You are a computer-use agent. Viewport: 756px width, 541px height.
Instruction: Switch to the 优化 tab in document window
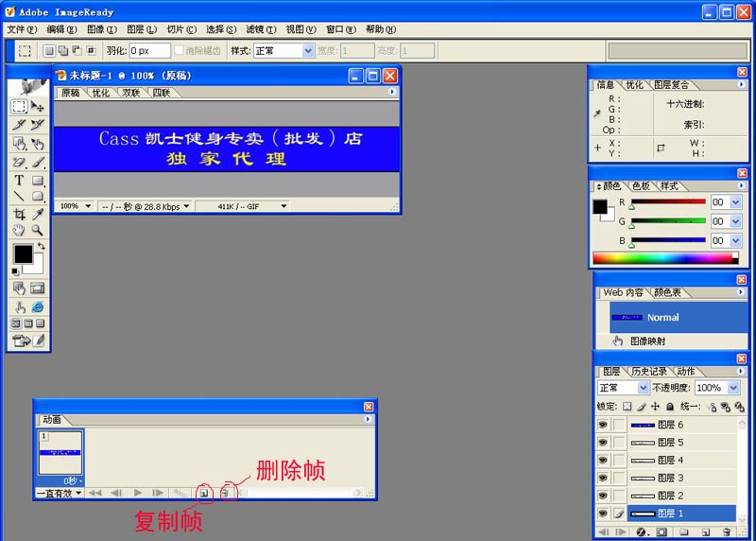tap(100, 93)
